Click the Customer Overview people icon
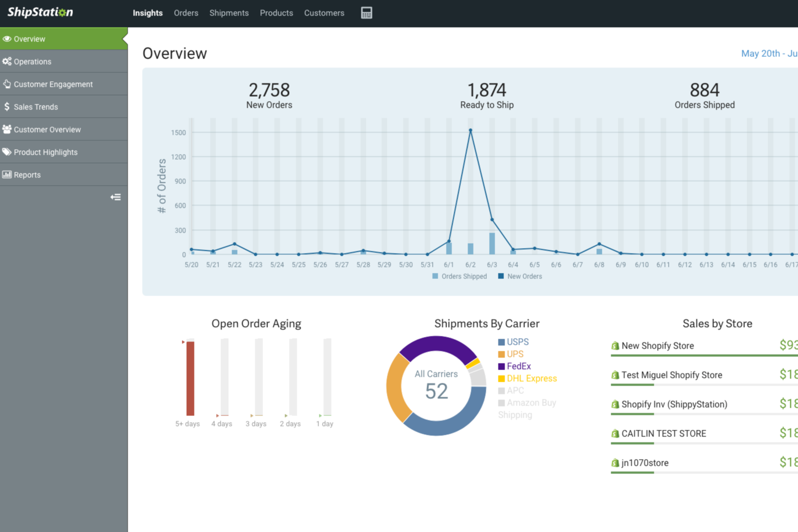Image resolution: width=798 pixels, height=532 pixels. pos(7,130)
